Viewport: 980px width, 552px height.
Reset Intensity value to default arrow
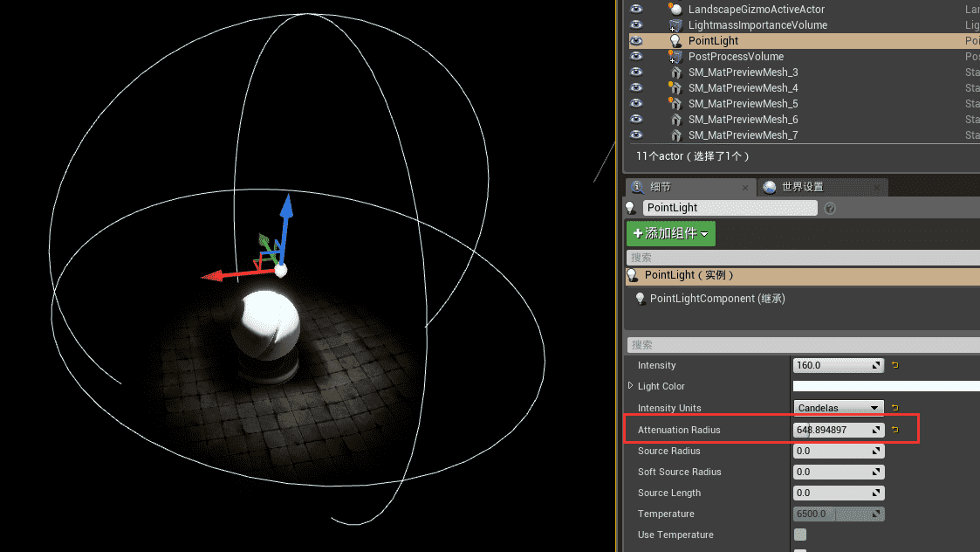[894, 365]
